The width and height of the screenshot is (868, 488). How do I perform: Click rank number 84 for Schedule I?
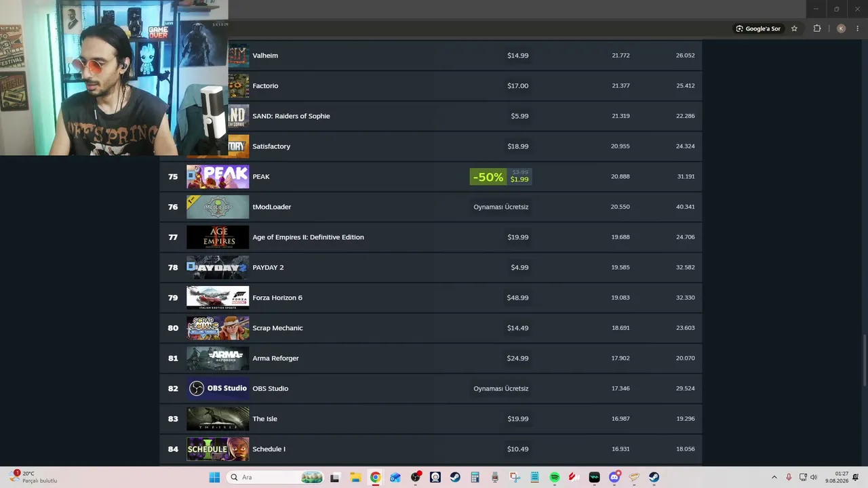point(173,449)
